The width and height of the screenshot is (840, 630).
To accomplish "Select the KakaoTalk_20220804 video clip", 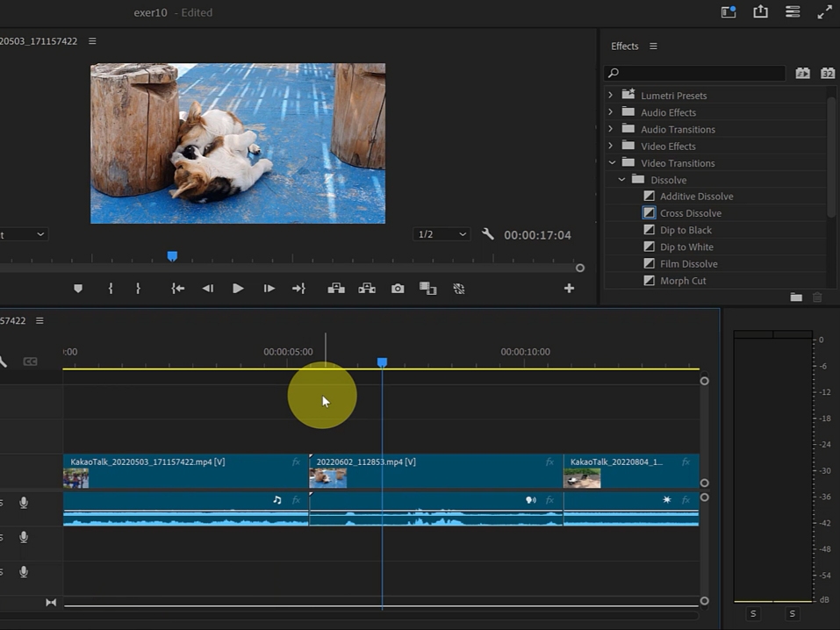I will coord(631,471).
